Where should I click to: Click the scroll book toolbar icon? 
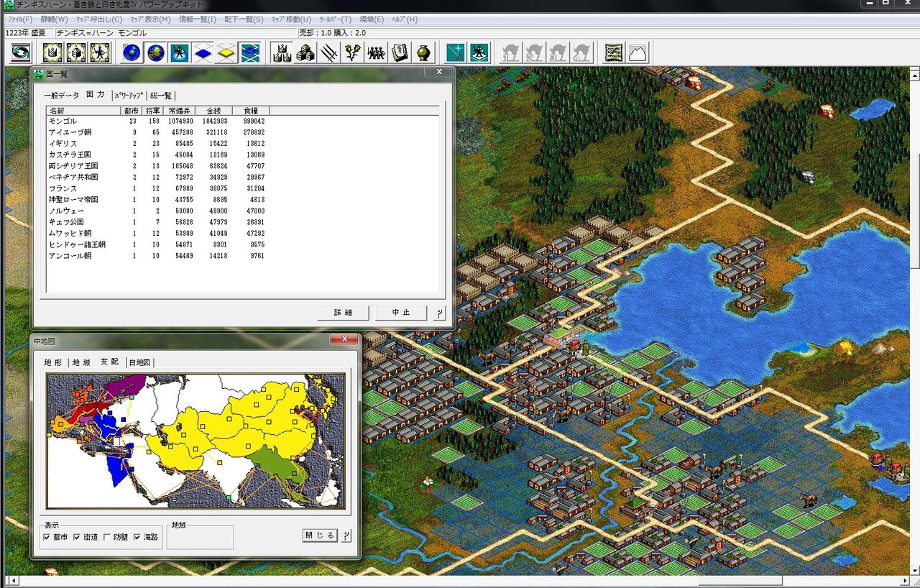coord(400,52)
